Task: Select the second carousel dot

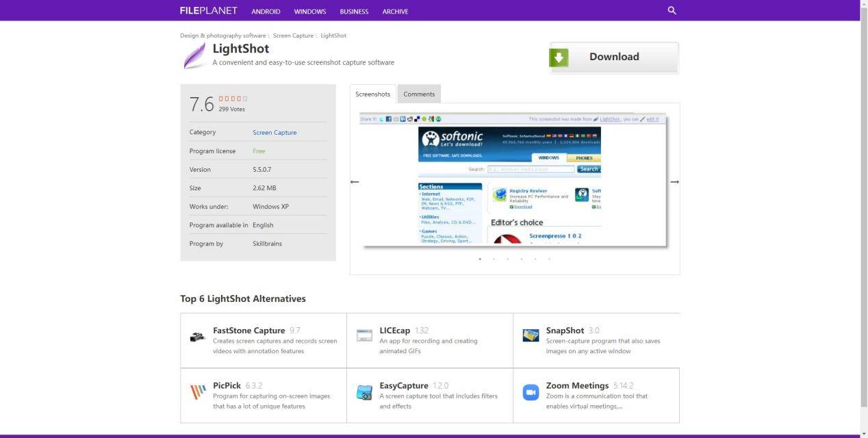Action: pyautogui.click(x=494, y=259)
